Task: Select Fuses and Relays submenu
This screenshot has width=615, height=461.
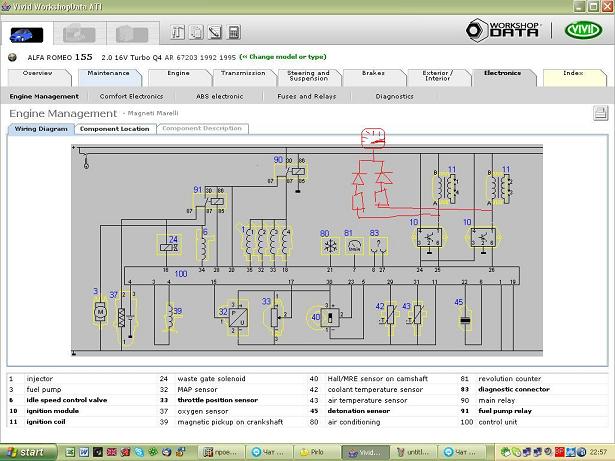Action: click(304, 97)
